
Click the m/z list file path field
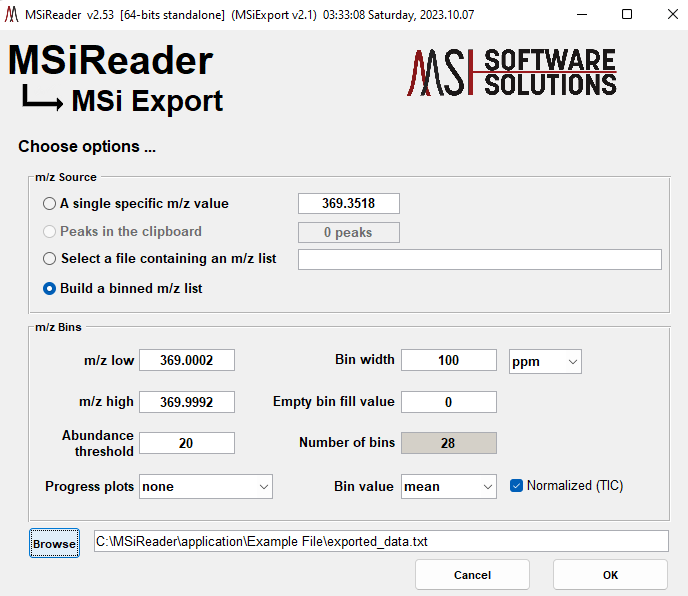coord(480,259)
